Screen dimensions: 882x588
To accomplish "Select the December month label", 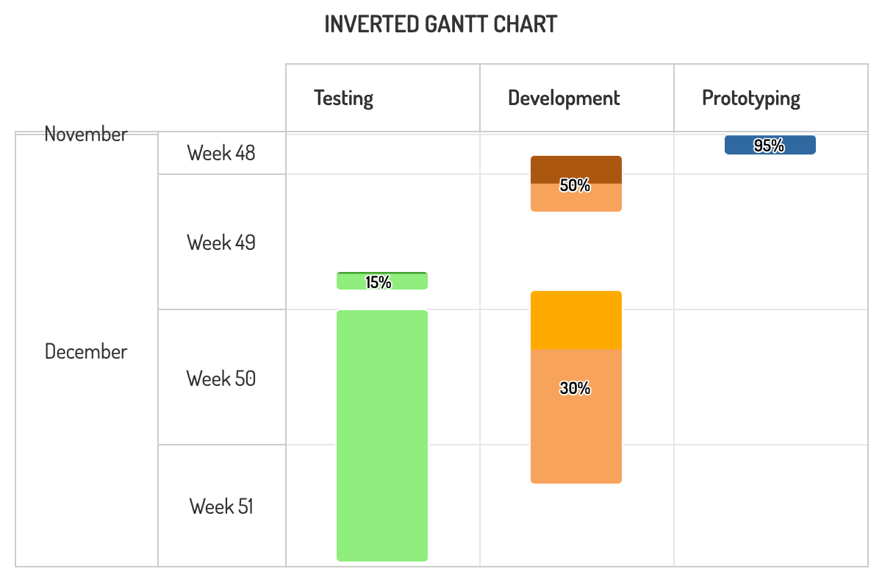I will coord(86,351).
